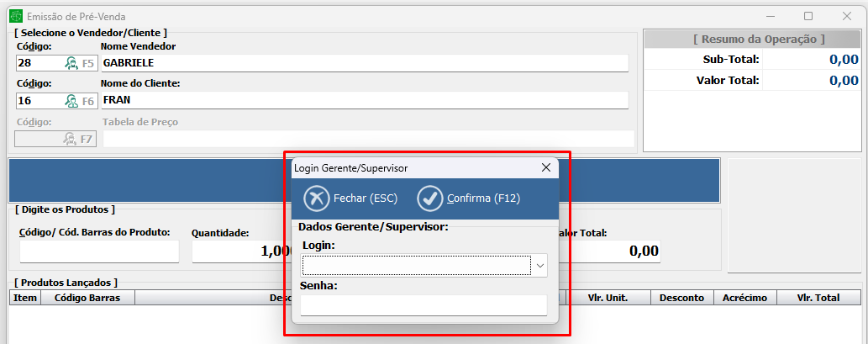Click the Confirma (F12) checkmark icon
The image size is (868, 344).
tap(430, 198)
